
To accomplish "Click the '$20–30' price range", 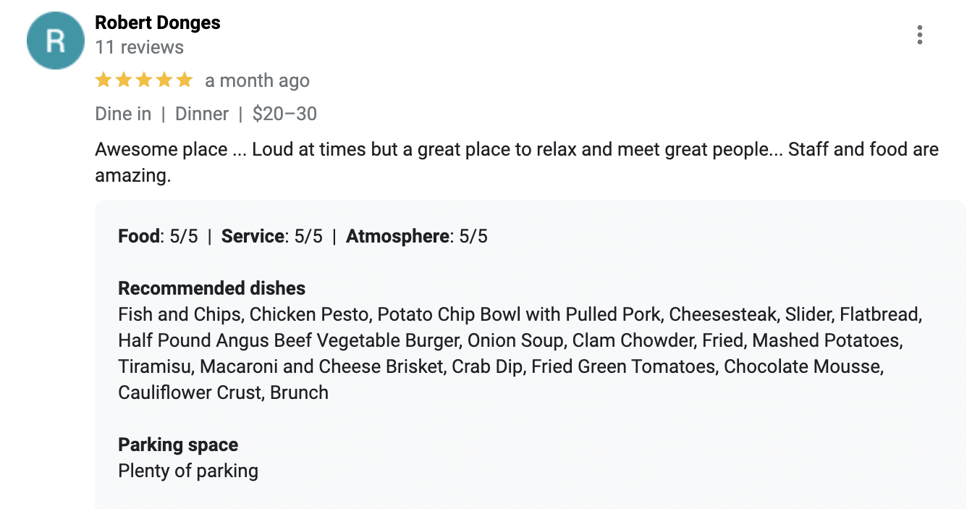I will tap(284, 114).
